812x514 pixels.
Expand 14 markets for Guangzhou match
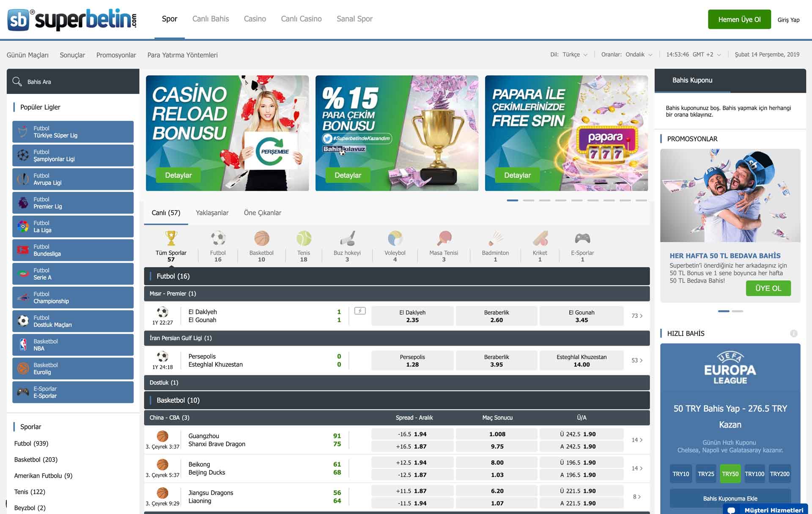pos(637,440)
